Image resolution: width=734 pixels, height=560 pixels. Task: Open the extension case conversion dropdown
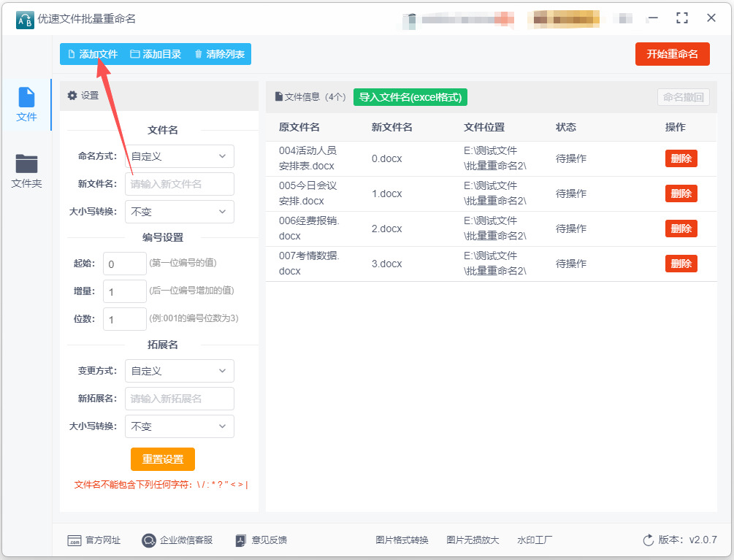point(180,426)
